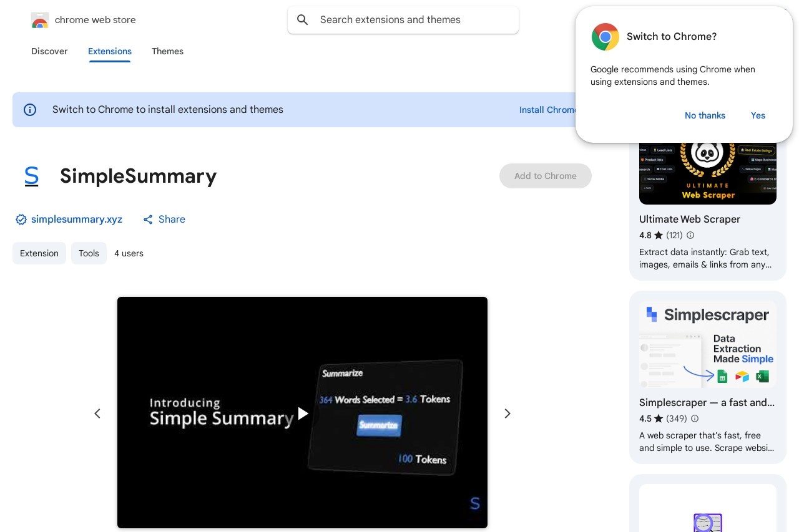Click rating info icon for Simplescraper

point(695,419)
